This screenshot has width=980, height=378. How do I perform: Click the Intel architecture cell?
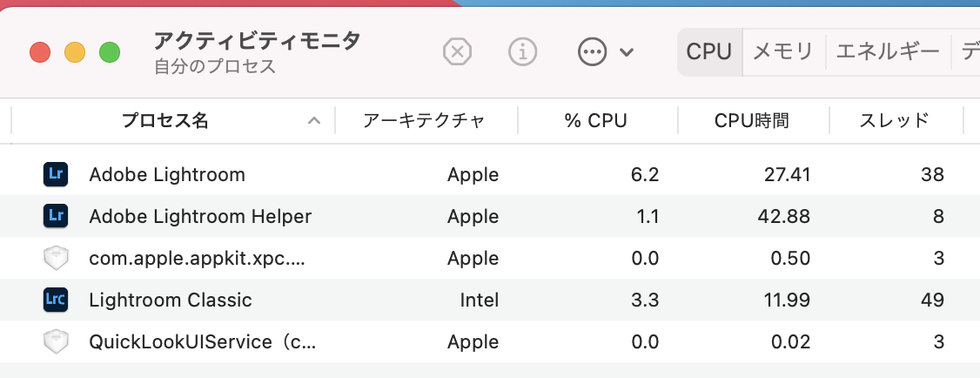pos(480,300)
